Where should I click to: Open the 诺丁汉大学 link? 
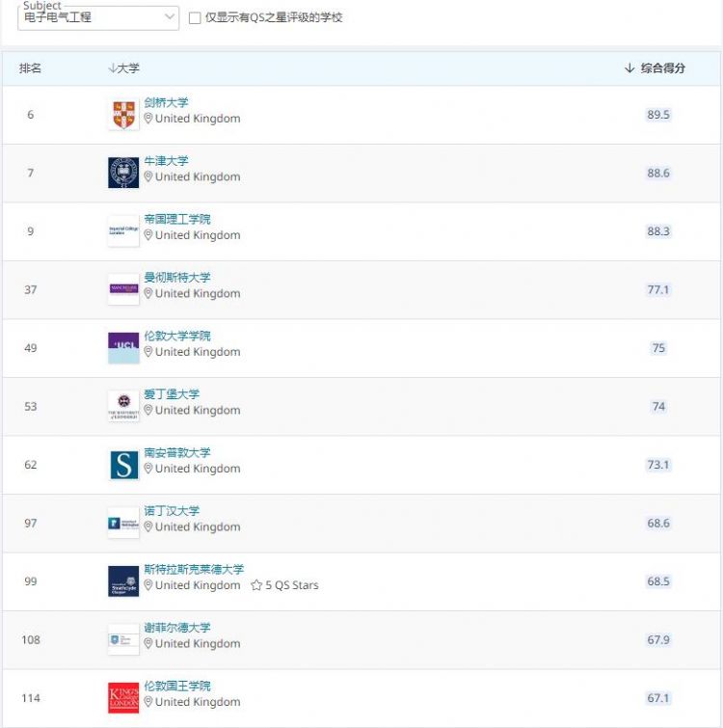172,511
